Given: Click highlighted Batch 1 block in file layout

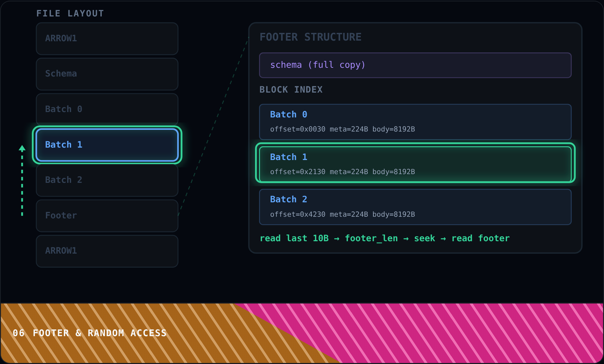Looking at the screenshot, I should tap(107, 145).
